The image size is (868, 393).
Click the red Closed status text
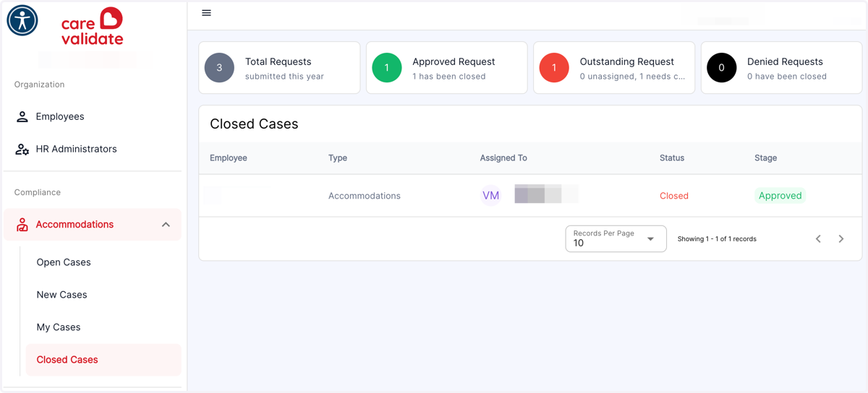point(674,196)
